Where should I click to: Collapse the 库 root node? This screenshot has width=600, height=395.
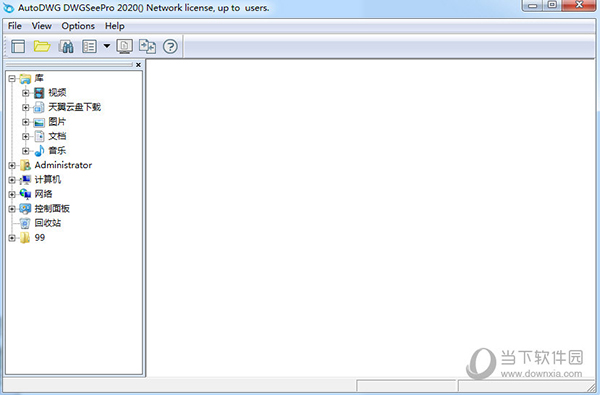pyautogui.click(x=12, y=79)
